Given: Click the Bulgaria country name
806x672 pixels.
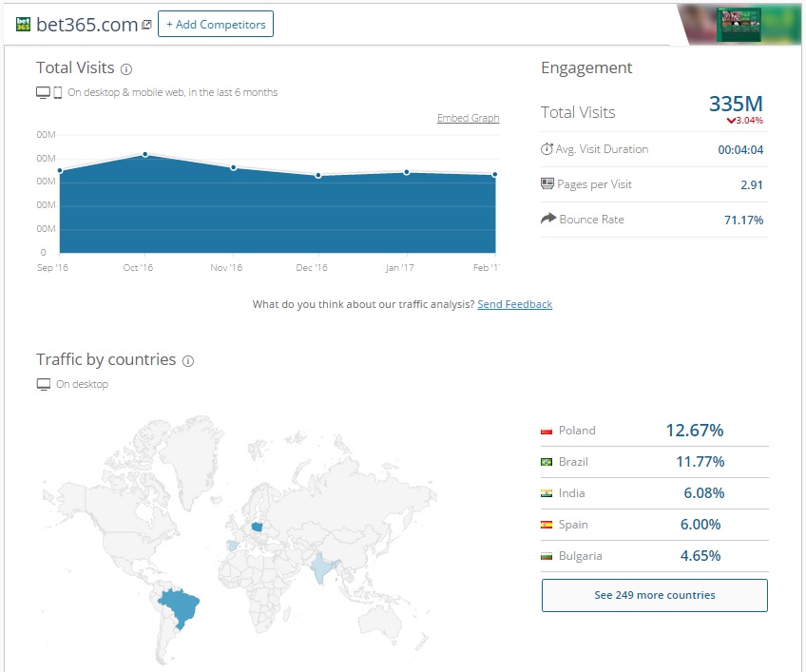Looking at the screenshot, I should pyautogui.click(x=581, y=556).
